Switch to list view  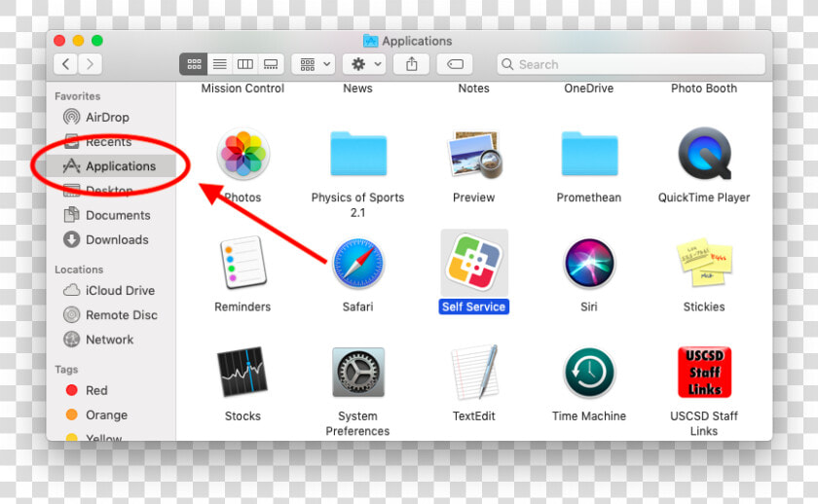click(x=220, y=64)
